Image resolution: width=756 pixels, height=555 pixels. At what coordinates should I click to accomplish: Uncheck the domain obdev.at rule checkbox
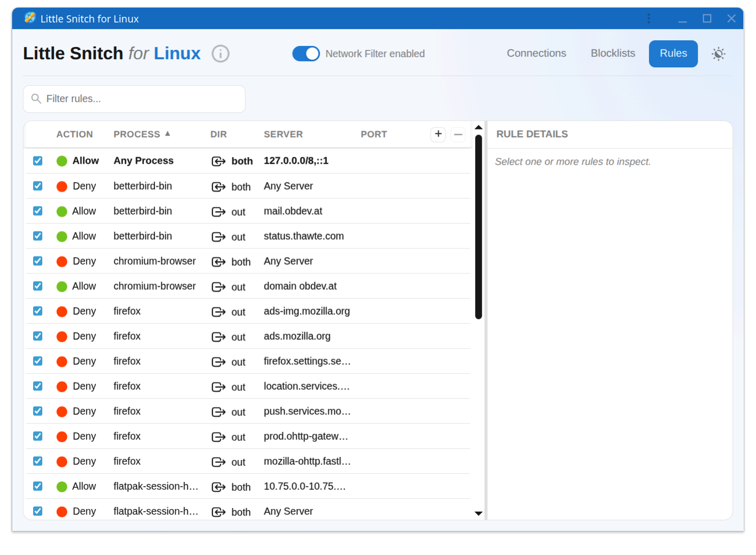(38, 286)
